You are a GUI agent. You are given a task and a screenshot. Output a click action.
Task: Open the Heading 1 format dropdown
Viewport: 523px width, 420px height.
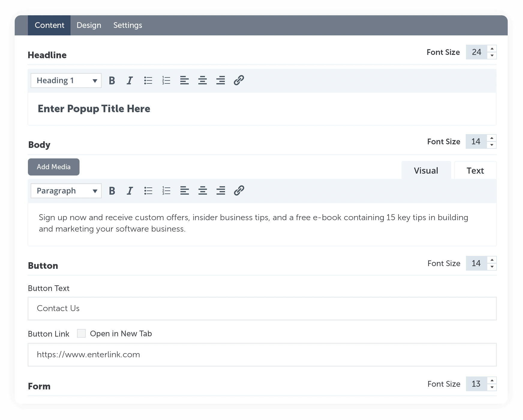(66, 80)
